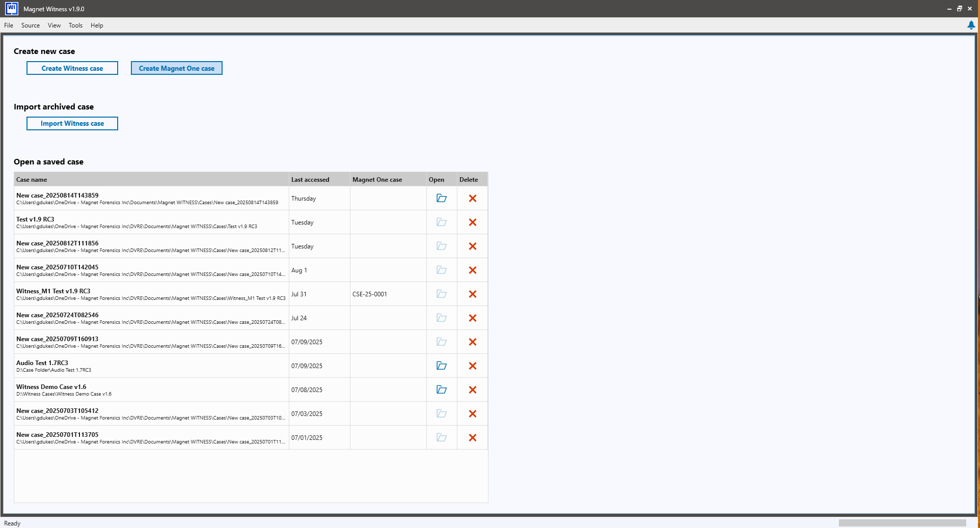The width and height of the screenshot is (980, 528).
Task: Select the New case_20250701T113705 case name
Action: [58, 435]
